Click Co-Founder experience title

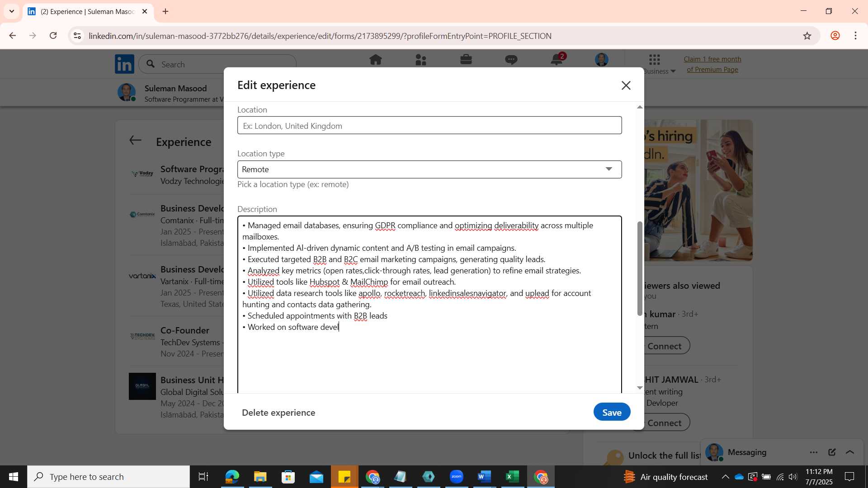click(x=185, y=330)
